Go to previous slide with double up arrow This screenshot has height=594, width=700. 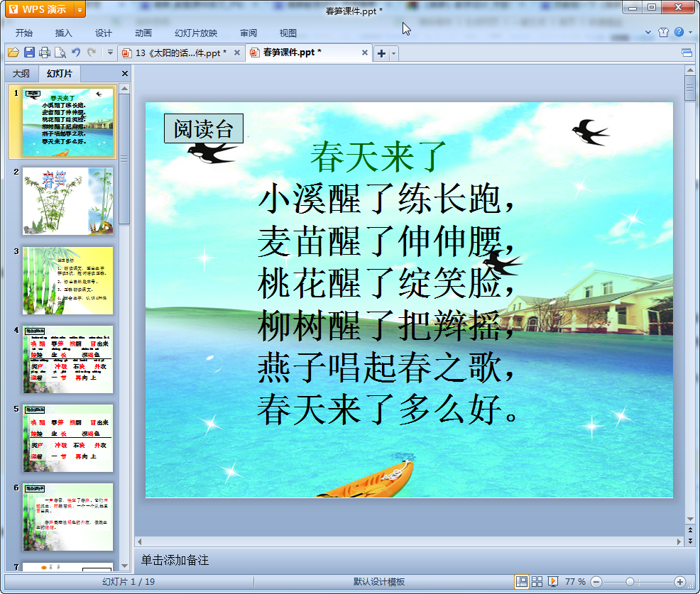[690, 531]
